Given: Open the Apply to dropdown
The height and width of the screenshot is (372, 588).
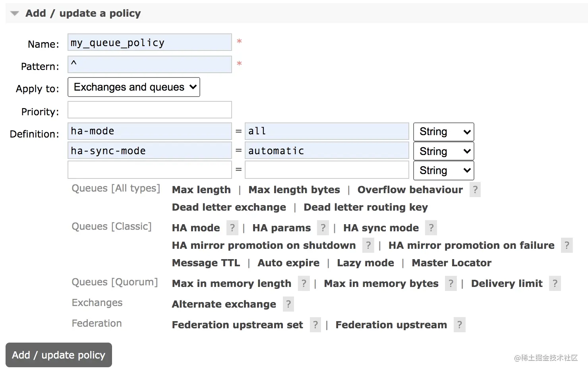Looking at the screenshot, I should (x=134, y=87).
